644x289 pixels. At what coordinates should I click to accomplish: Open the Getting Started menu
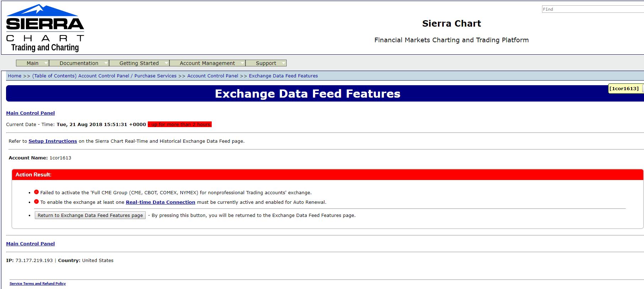[139, 63]
